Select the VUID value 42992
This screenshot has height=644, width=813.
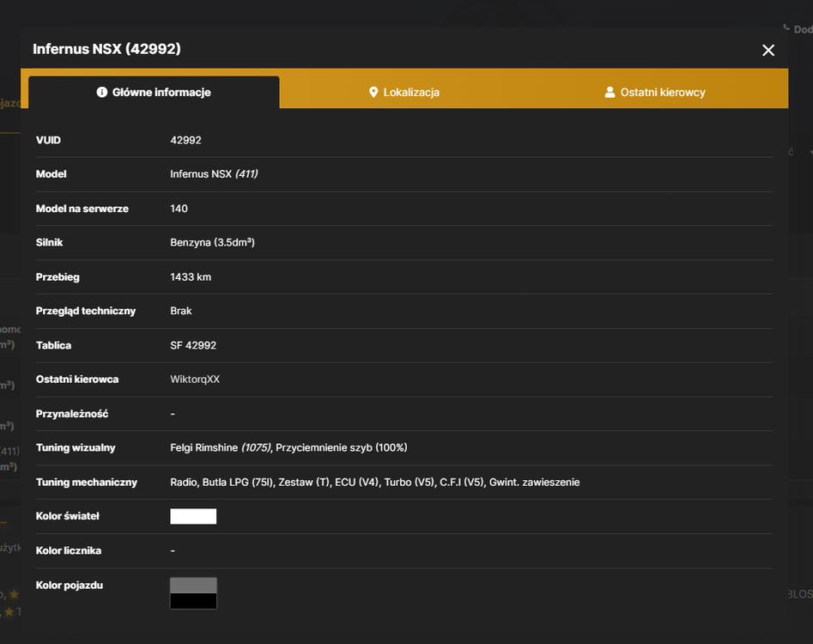click(185, 140)
